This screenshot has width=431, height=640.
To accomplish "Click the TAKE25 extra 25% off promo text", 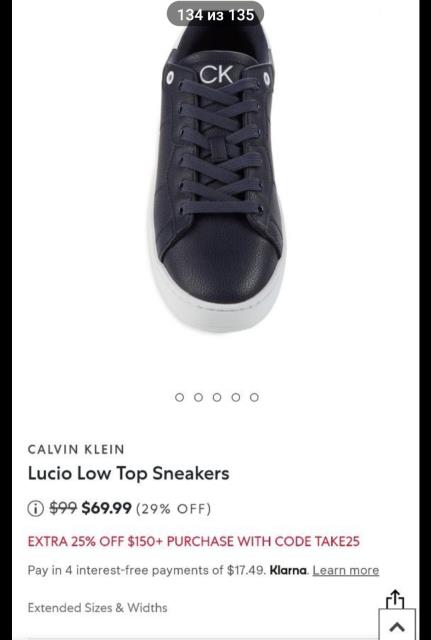I will (193, 542).
